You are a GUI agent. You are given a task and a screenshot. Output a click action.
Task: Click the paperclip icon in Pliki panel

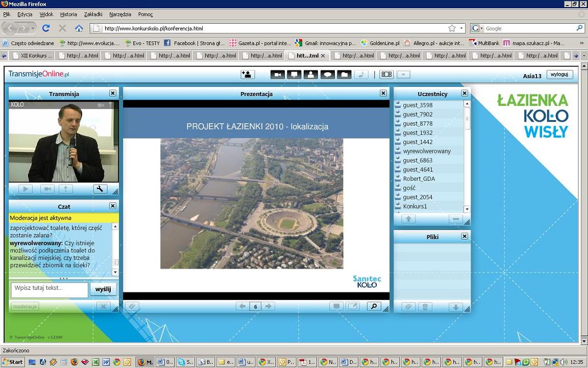click(408, 307)
